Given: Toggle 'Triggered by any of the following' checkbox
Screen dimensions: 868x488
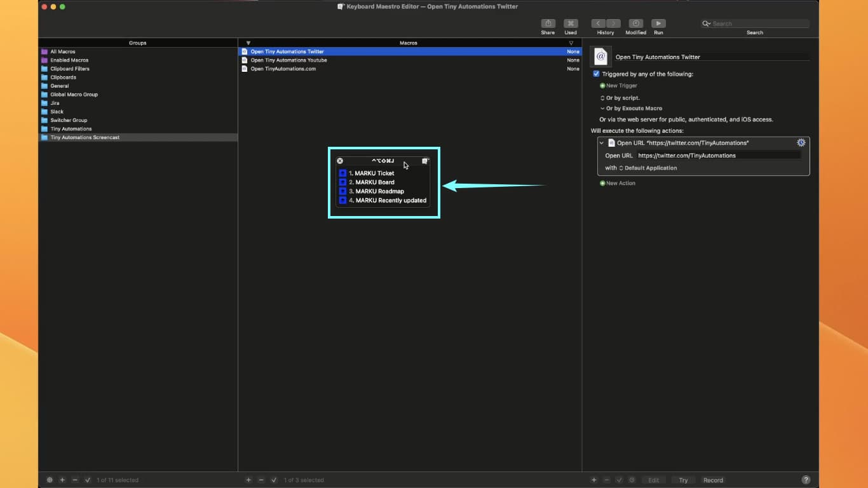Looking at the screenshot, I should tap(596, 74).
